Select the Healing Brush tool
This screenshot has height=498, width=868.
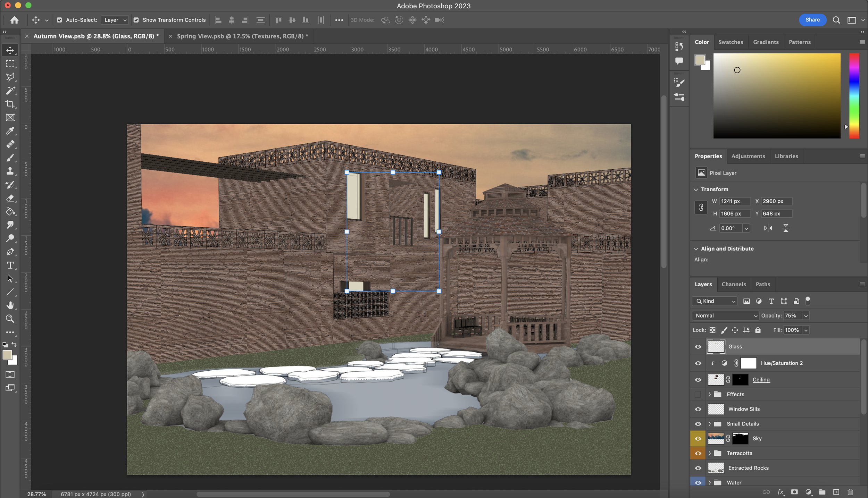10,144
